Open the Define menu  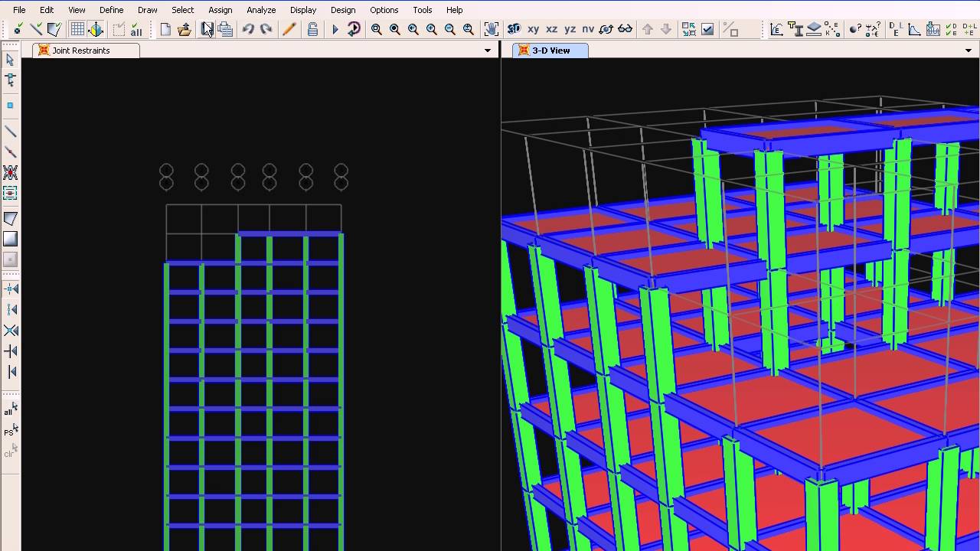tap(111, 10)
